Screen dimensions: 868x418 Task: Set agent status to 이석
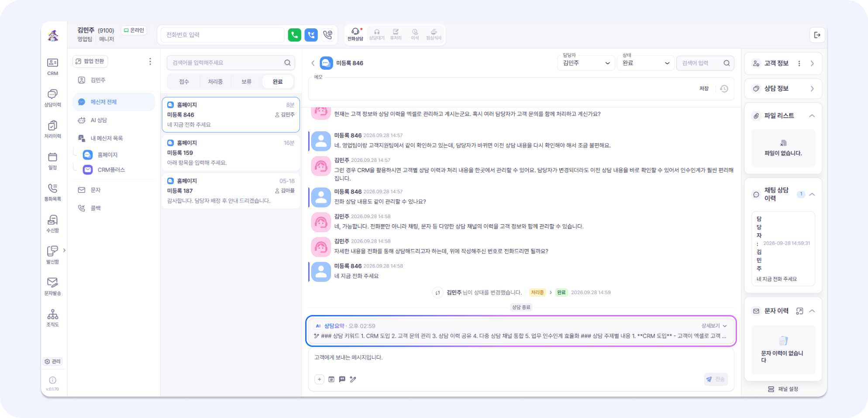(415, 34)
